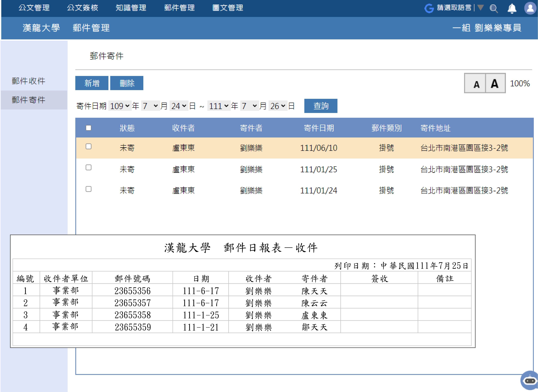Click mail number 23655359 in the report

[x=133, y=327]
